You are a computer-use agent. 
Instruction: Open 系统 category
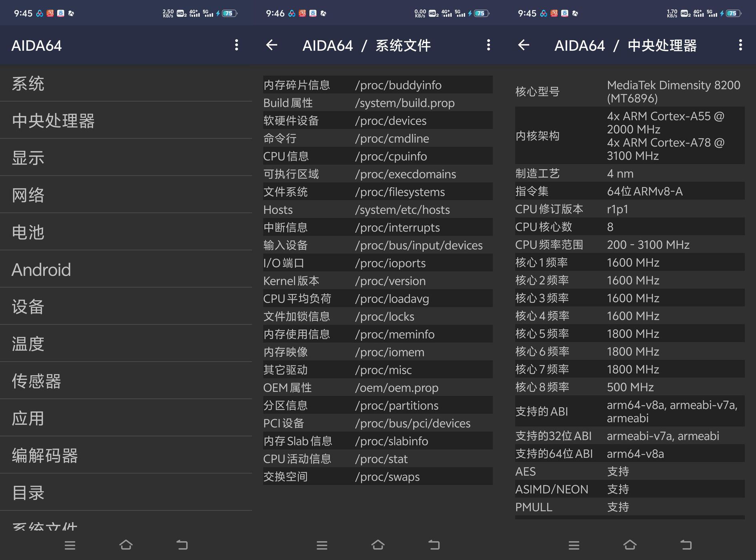[126, 83]
